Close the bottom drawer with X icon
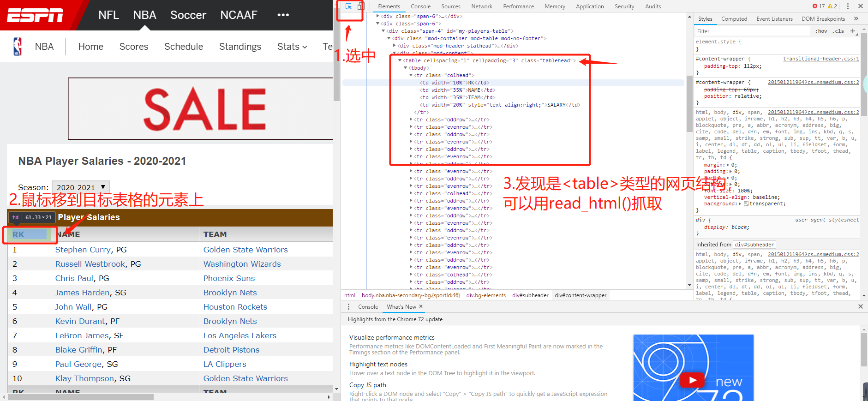868x401 pixels. (861, 306)
